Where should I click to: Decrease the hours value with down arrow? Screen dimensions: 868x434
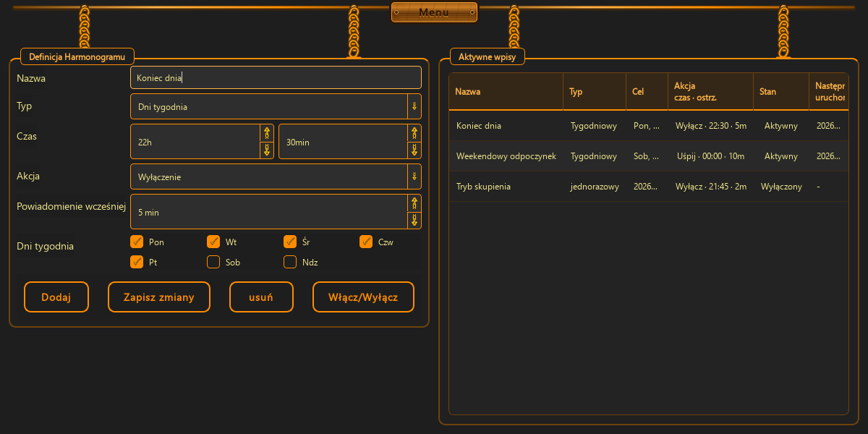click(x=267, y=150)
